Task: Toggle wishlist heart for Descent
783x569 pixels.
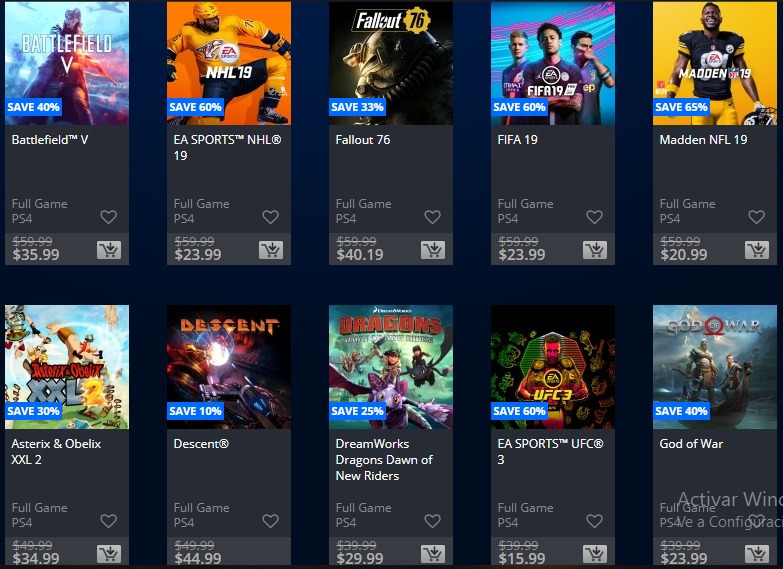Action: [x=271, y=521]
